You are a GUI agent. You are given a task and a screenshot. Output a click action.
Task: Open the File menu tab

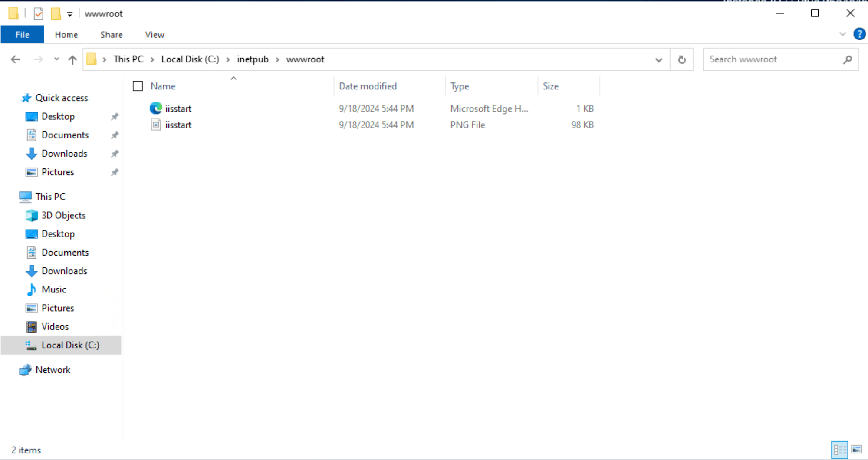(22, 35)
